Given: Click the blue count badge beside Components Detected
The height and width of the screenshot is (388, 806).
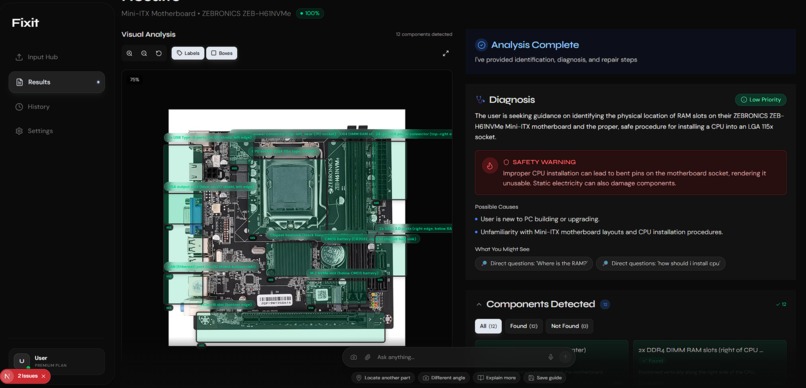Looking at the screenshot, I should pyautogui.click(x=605, y=304).
